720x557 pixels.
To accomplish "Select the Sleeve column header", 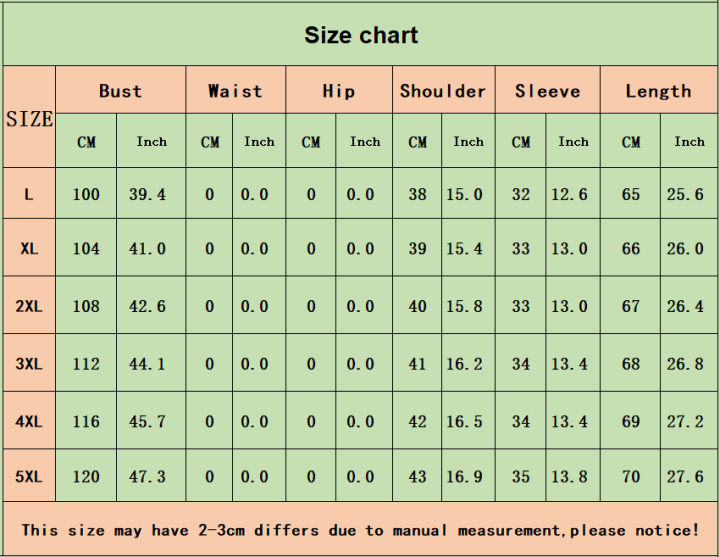I will point(547,90).
